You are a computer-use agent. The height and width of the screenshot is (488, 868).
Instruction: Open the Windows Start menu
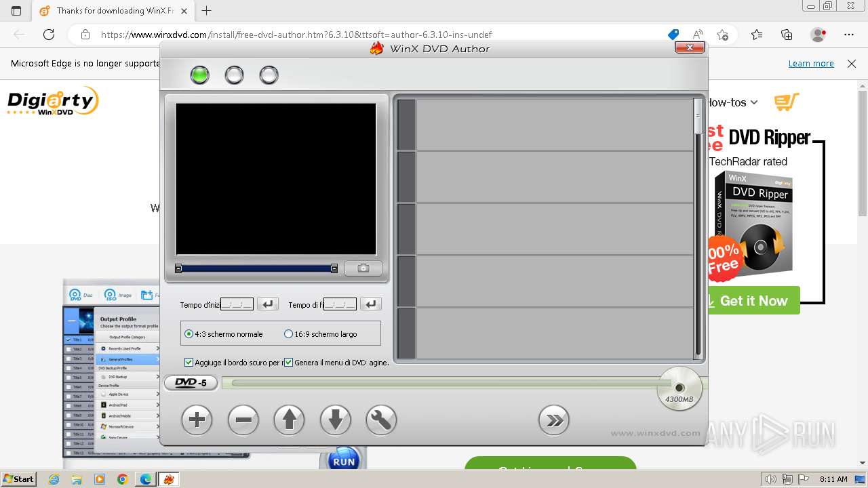pos(18,479)
